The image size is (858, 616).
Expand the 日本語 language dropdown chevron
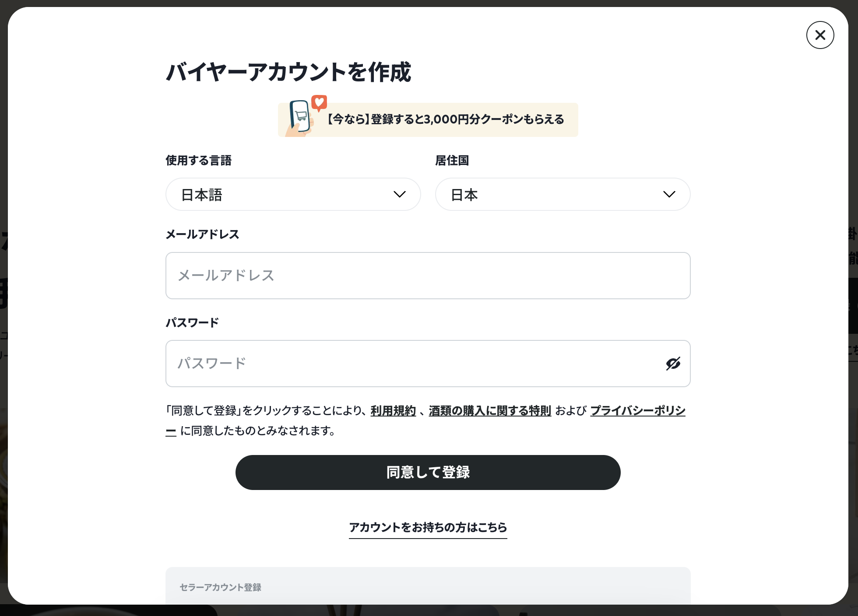[x=399, y=194]
